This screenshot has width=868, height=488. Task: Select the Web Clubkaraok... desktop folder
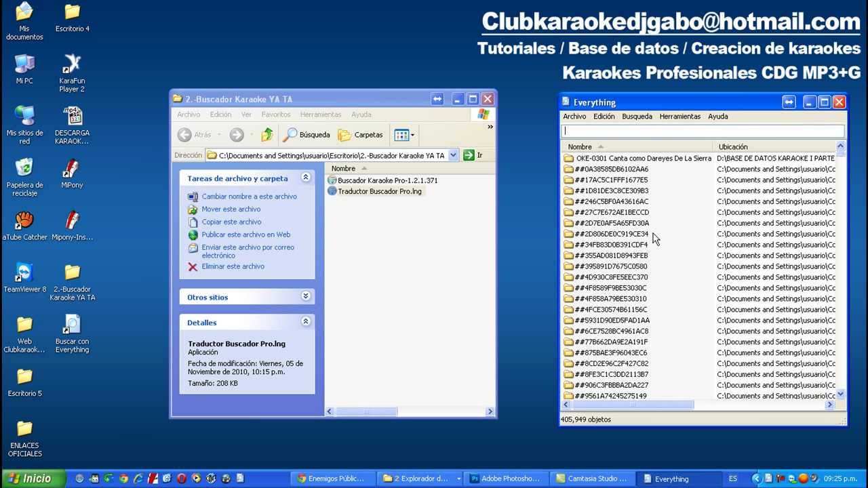(x=24, y=334)
